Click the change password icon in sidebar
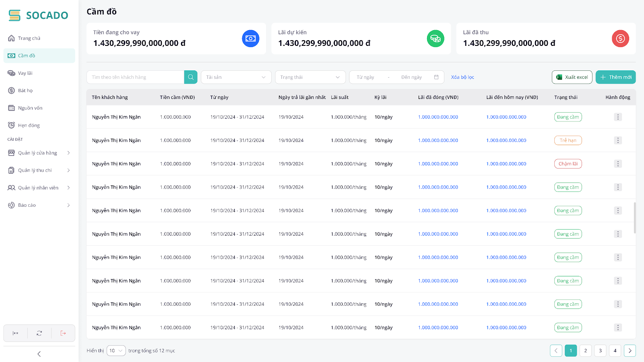This screenshot has height=362, width=644. click(x=16, y=333)
